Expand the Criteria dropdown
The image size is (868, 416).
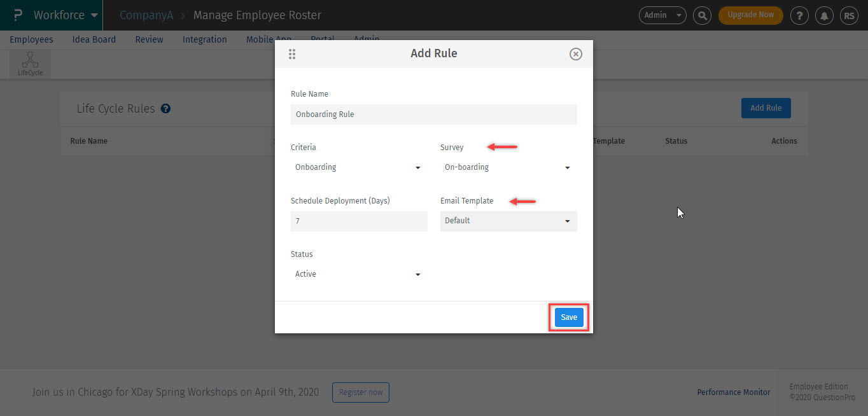[358, 167]
